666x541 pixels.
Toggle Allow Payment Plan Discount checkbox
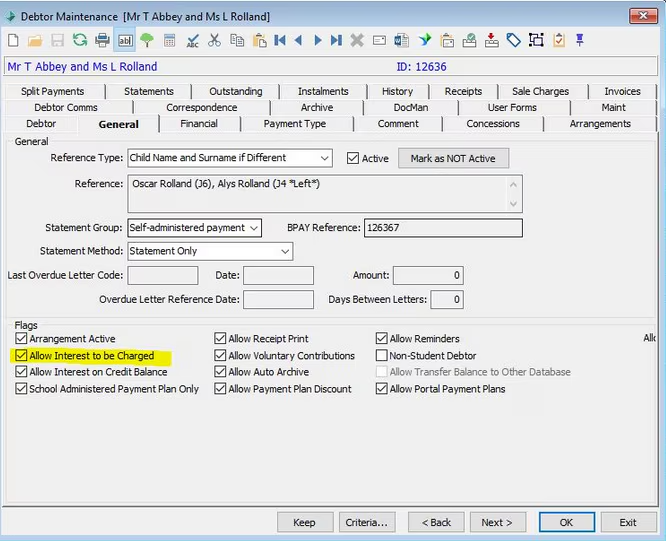pos(220,389)
